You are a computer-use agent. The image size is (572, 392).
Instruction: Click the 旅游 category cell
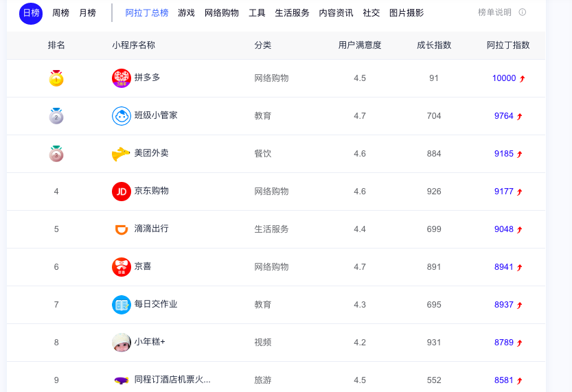pyautogui.click(x=262, y=380)
